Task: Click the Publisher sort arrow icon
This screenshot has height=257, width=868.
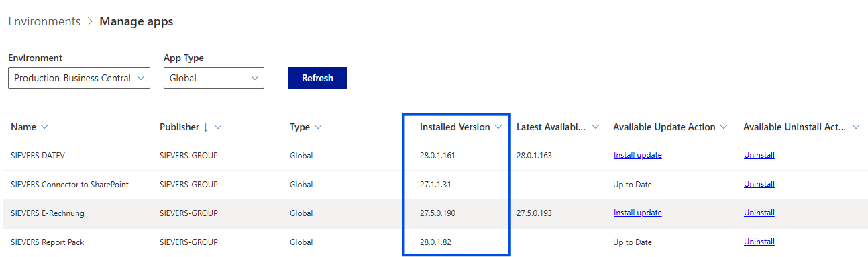Action: click(206, 127)
